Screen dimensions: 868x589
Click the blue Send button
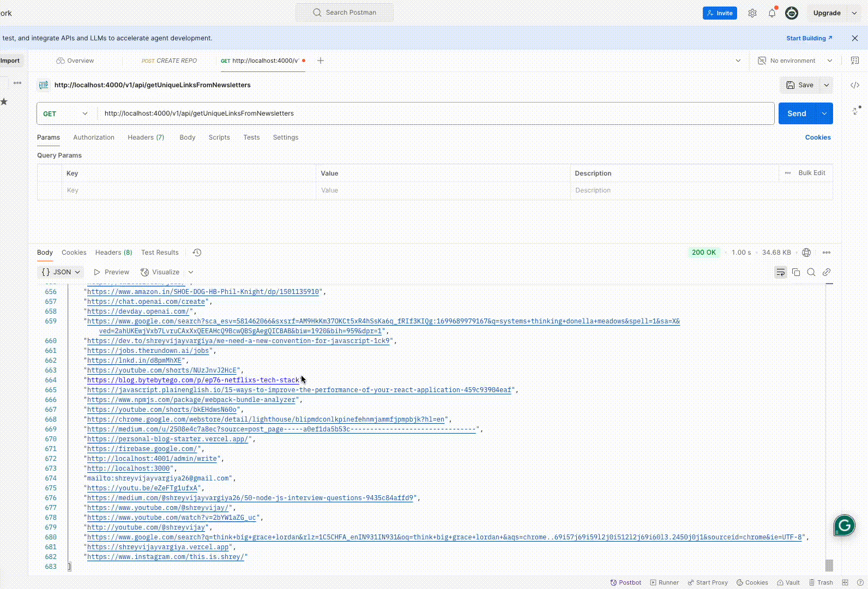coord(797,113)
